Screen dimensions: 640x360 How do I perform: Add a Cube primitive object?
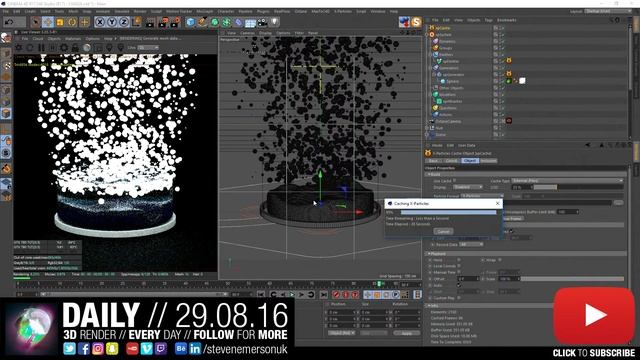(190, 22)
